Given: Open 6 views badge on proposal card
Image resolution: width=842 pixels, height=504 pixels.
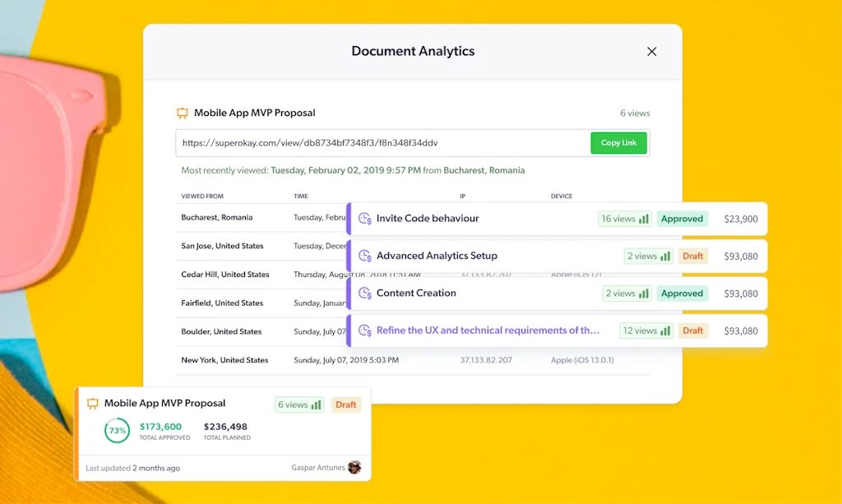Looking at the screenshot, I should coord(299,405).
